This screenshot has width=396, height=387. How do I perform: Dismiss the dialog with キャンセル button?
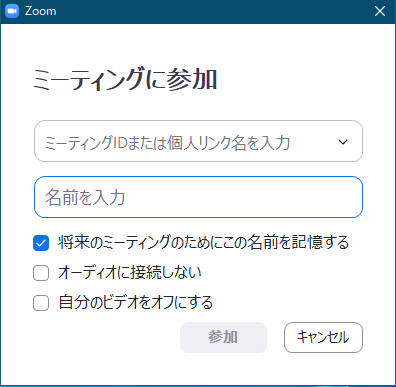point(323,337)
